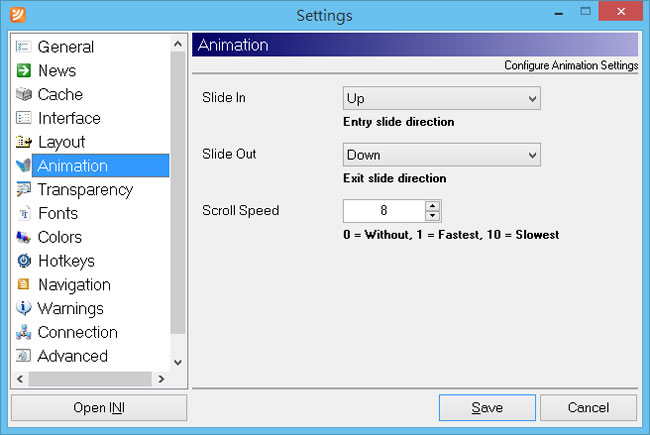
Task: Click the Warnings info icon
Action: point(23,308)
